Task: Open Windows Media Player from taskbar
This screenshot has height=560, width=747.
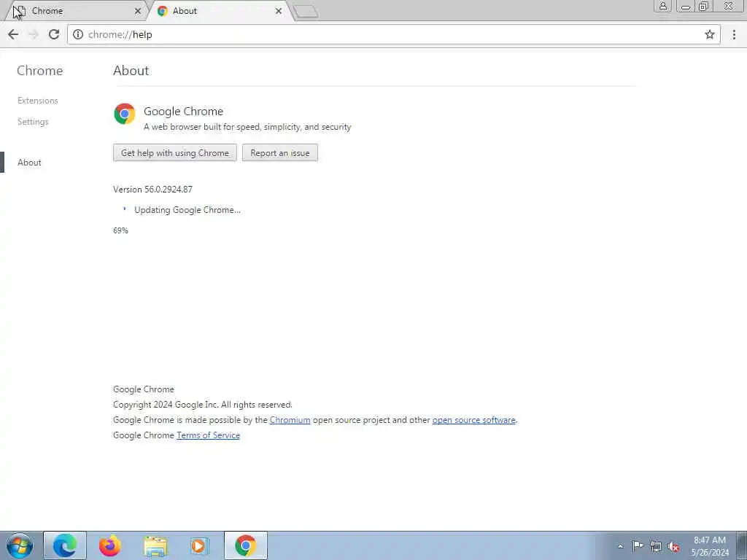Action: [198, 545]
